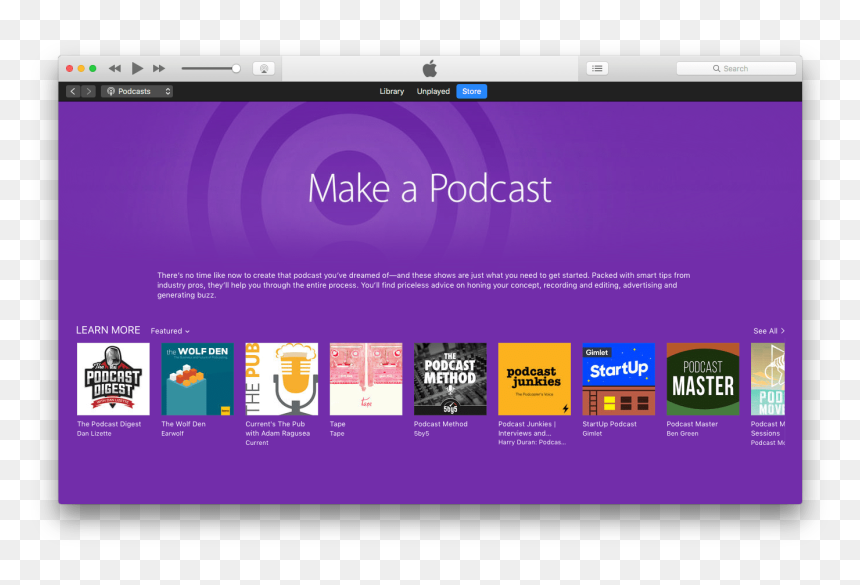Switch to the Library tab
The height and width of the screenshot is (585, 860).
pos(392,92)
